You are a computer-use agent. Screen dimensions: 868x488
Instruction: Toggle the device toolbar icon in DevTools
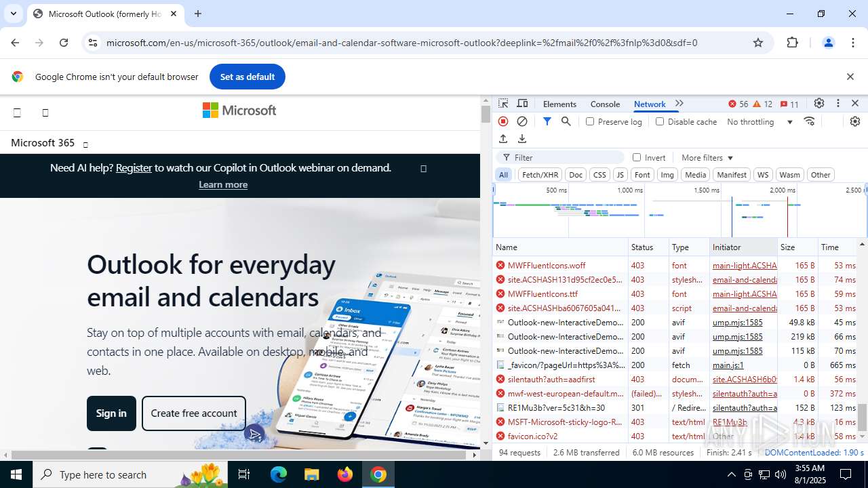click(522, 104)
